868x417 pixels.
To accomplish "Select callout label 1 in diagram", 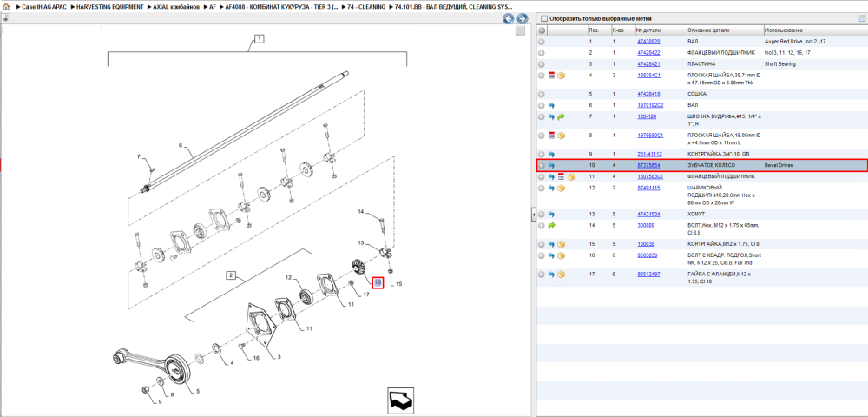I will 258,39.
